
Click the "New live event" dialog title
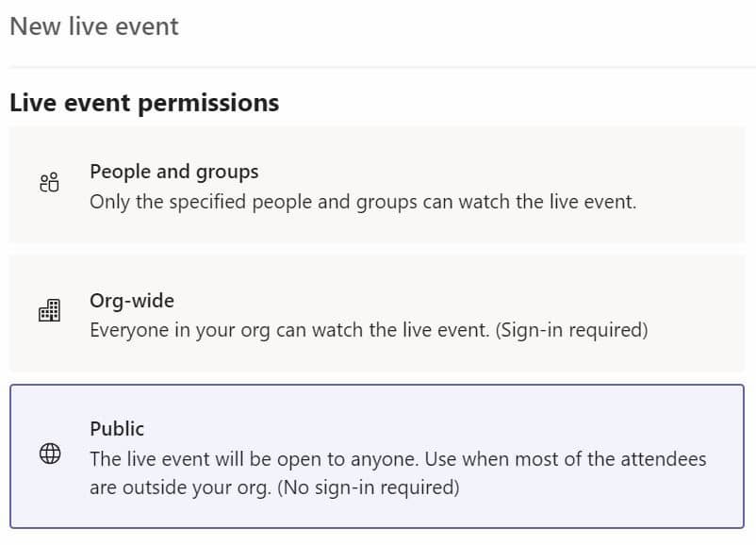(x=94, y=26)
